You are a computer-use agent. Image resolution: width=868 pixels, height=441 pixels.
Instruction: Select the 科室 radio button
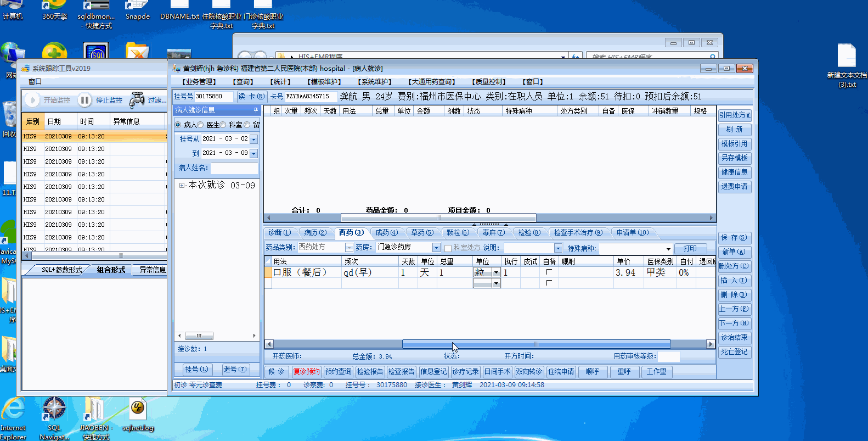coord(223,125)
